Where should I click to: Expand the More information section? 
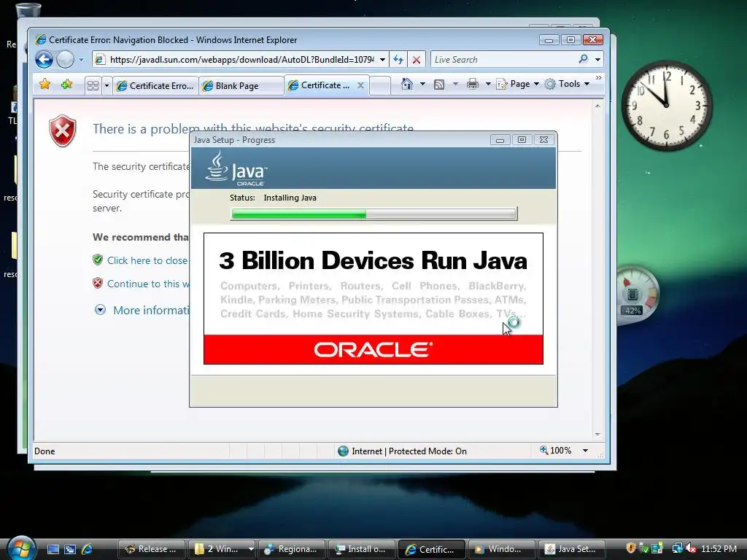pos(100,311)
